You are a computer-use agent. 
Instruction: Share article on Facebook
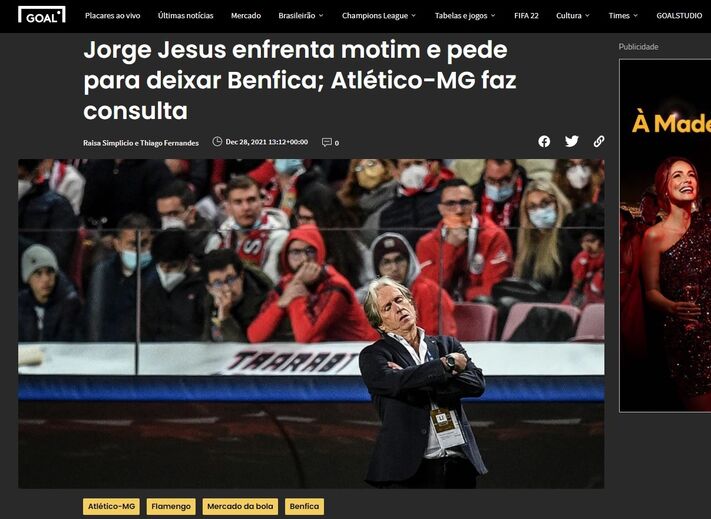click(544, 141)
